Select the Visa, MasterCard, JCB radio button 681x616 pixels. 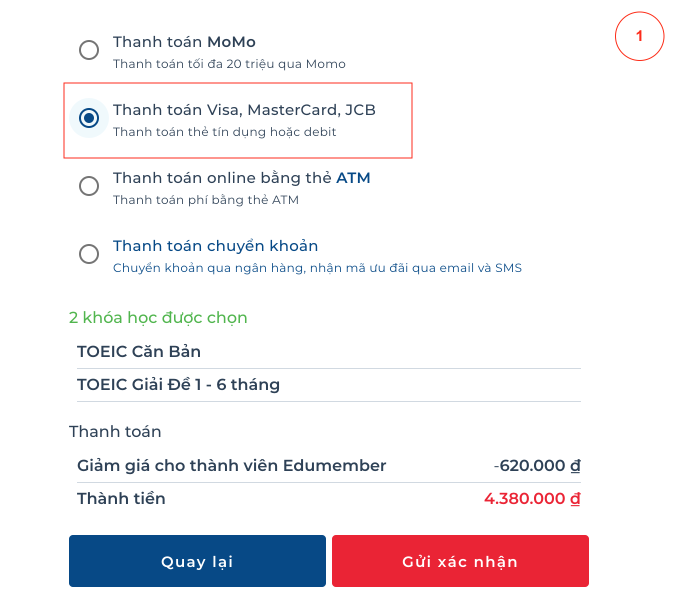[x=89, y=118]
